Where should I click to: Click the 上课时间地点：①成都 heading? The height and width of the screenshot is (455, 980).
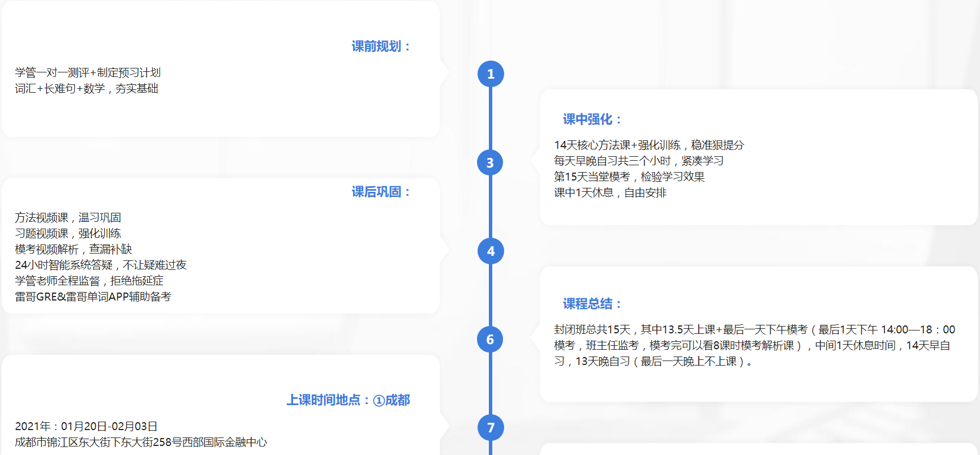coord(348,400)
